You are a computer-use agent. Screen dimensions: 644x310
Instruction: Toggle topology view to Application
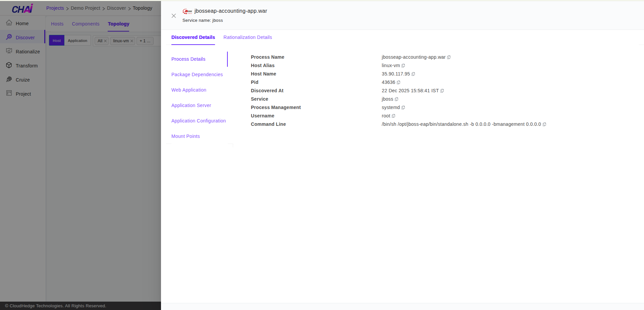(x=77, y=41)
